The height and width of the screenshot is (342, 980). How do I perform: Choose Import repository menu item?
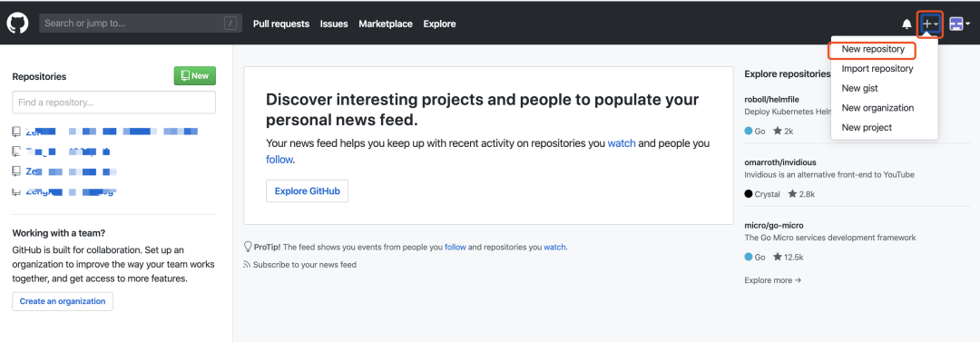click(877, 69)
